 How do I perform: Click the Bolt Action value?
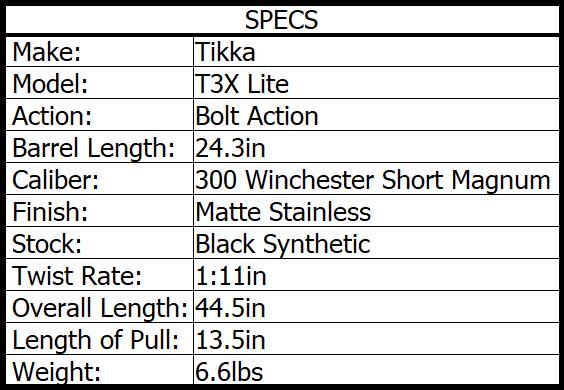(x=257, y=116)
